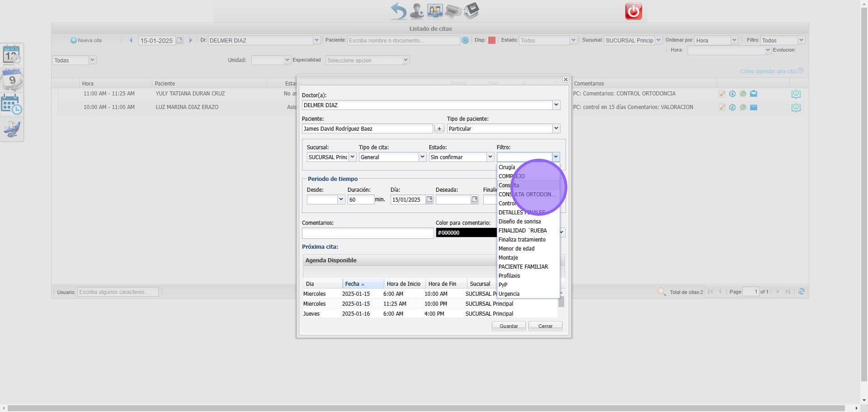Click the calendar with clock sidebar icon
The height and width of the screenshot is (412, 868).
pyautogui.click(x=12, y=105)
